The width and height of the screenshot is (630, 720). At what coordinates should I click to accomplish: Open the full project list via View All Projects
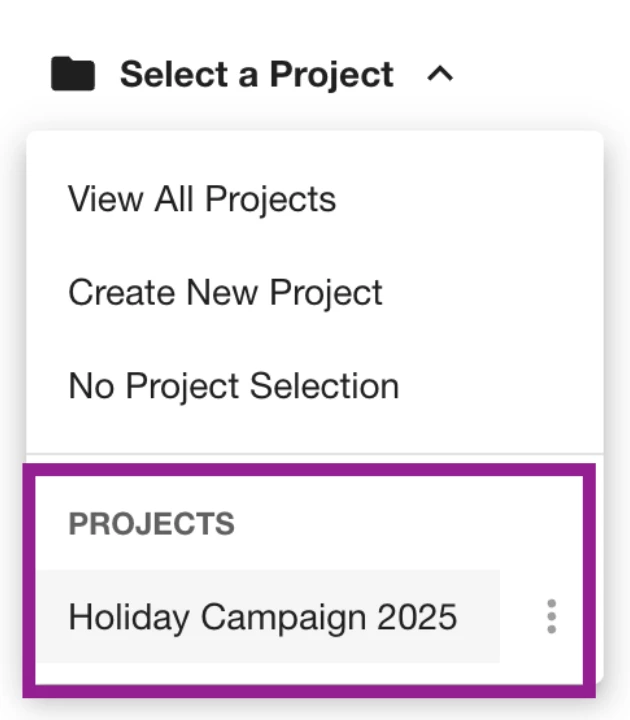coord(202,199)
